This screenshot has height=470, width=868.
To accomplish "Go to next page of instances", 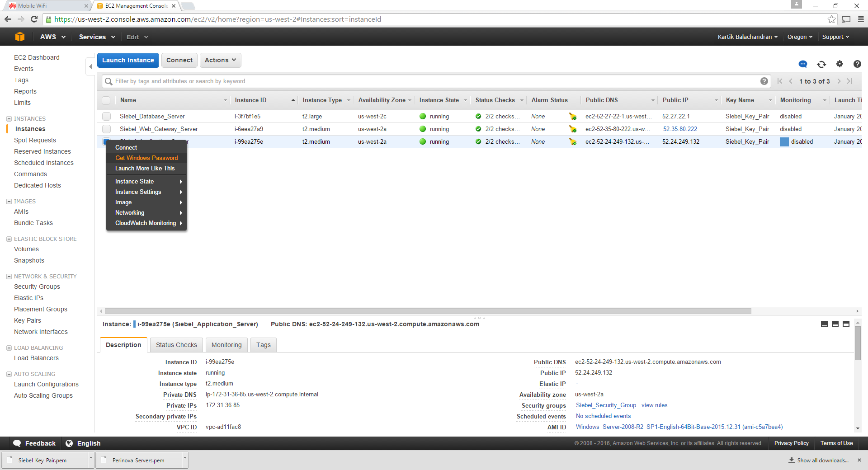I will (839, 81).
